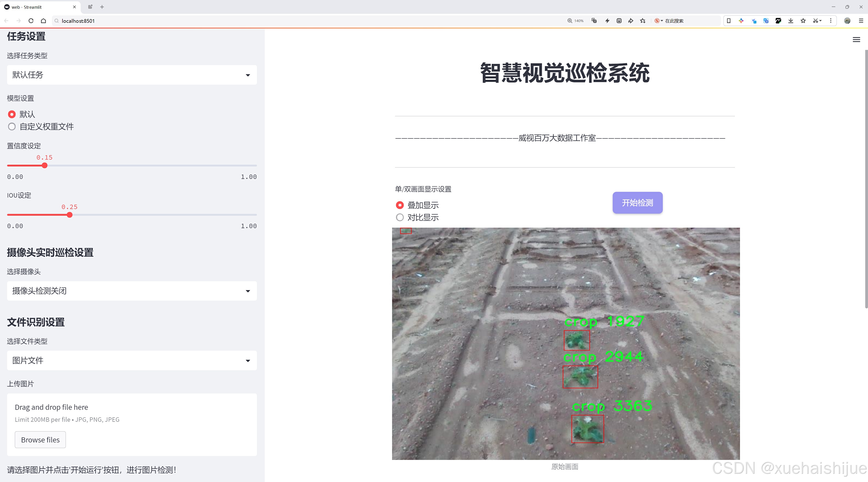Click the scissors screenshot tool icon
This screenshot has width=868, height=482.
pyautogui.click(x=815, y=21)
